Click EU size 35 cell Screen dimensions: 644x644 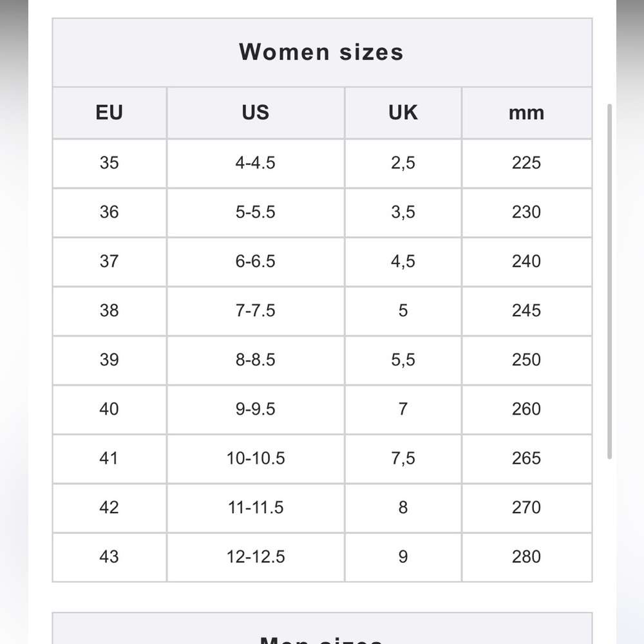[x=109, y=163]
